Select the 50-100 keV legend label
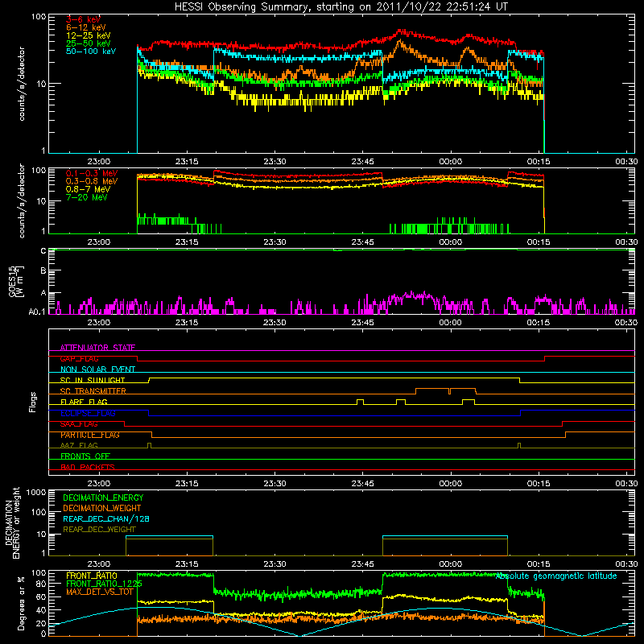Image resolution: width=644 pixels, height=644 pixels. click(91, 52)
